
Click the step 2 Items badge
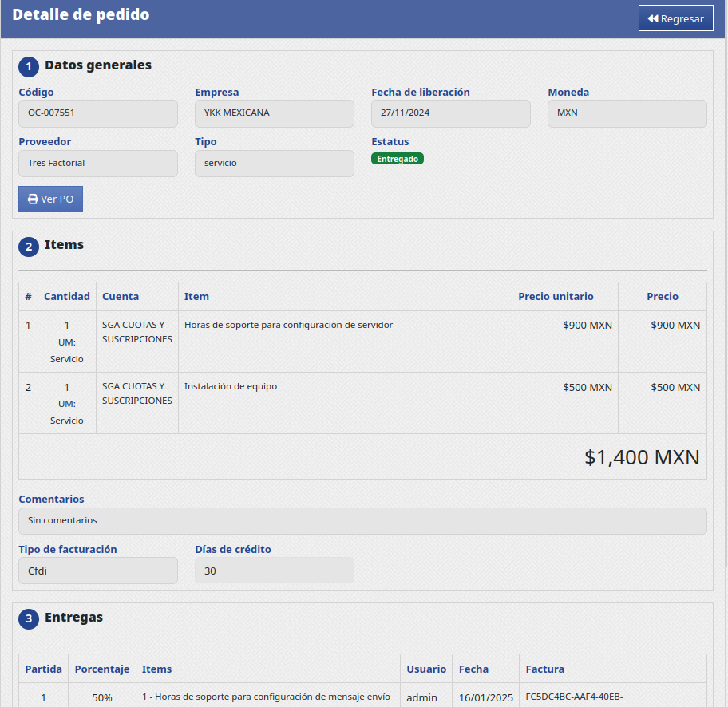pos(28,247)
